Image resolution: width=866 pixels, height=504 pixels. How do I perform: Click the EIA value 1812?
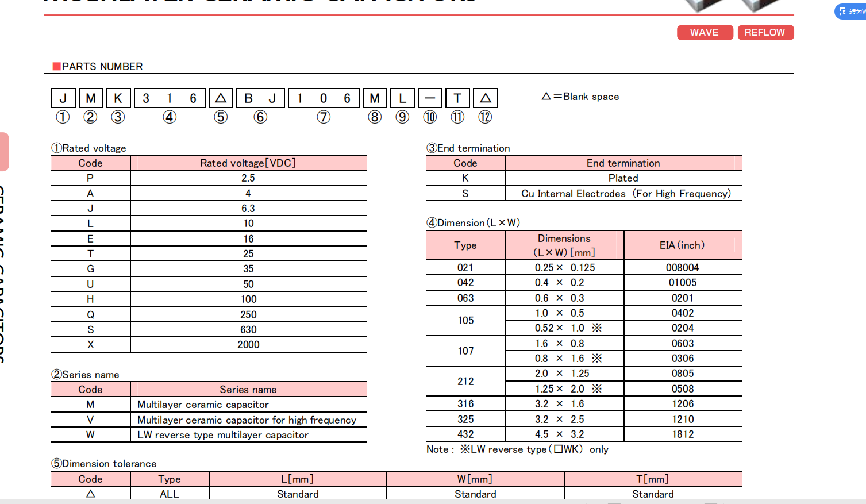coord(683,434)
